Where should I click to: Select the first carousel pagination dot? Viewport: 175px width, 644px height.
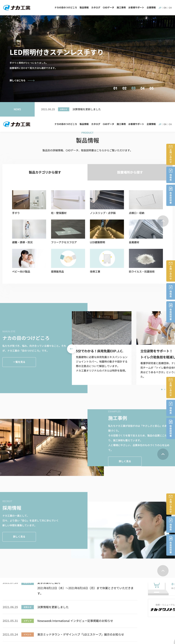[162, 389]
